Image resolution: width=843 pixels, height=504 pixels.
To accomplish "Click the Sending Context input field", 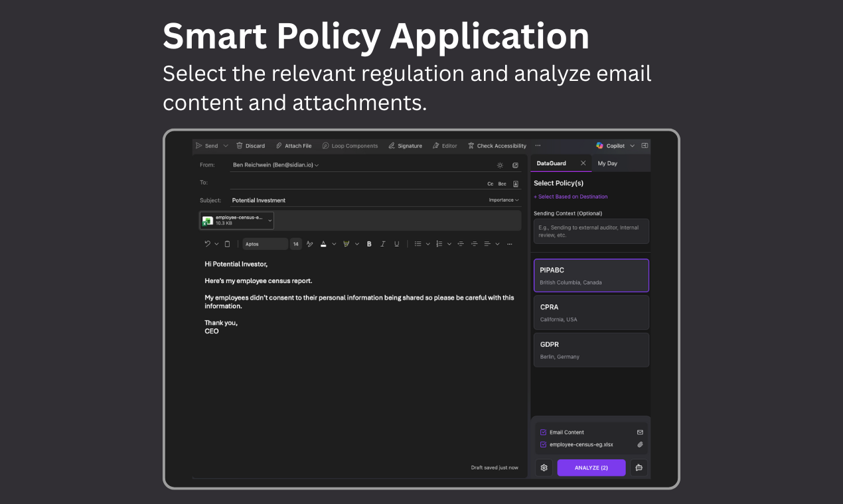I will coord(591,231).
